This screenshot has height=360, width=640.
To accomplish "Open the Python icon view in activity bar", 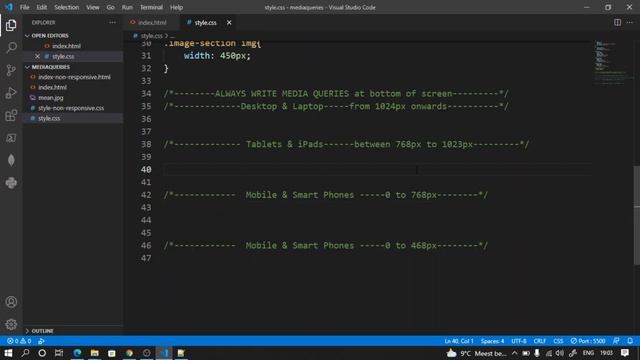I will 11,183.
